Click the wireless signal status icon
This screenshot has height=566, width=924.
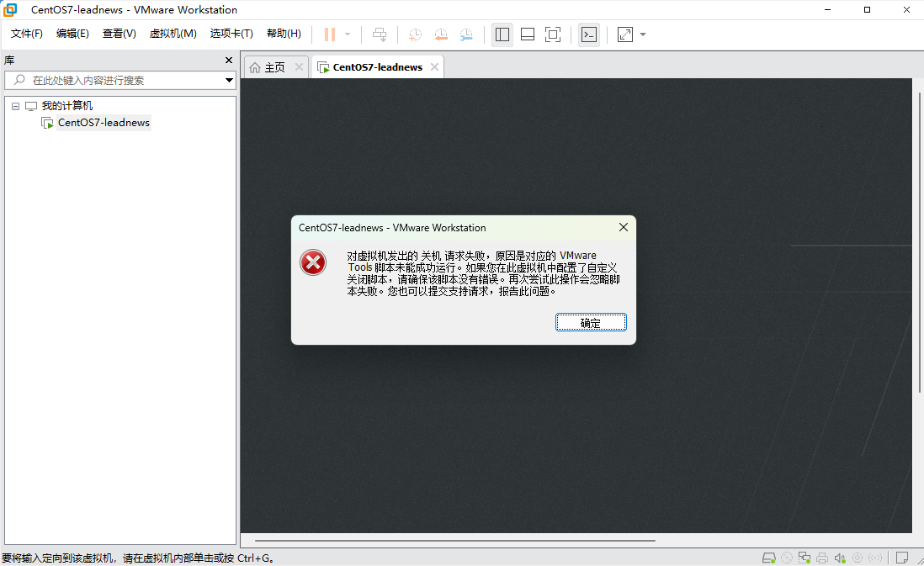pos(876,557)
